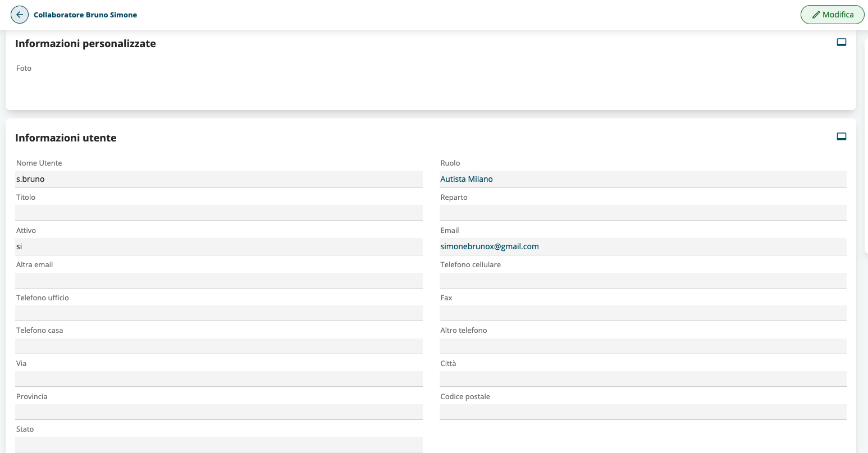The height and width of the screenshot is (453, 868).
Task: Click the Telefono ufficio field
Action: coord(219,313)
